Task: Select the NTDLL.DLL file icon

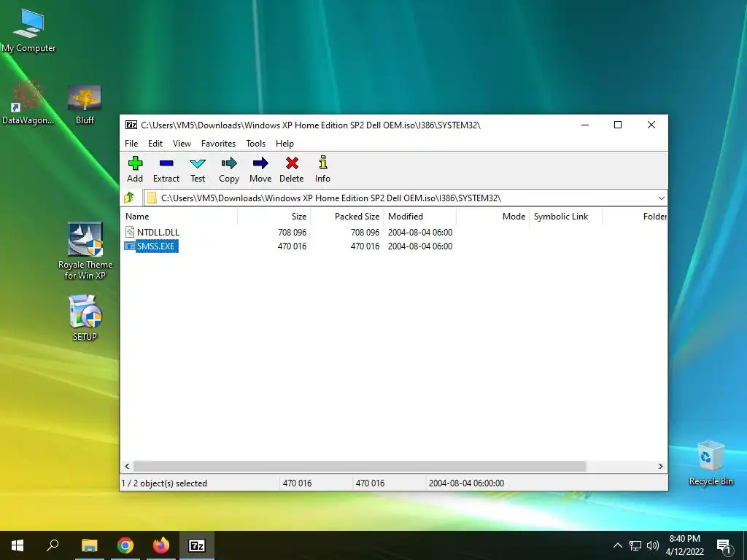Action: tap(130, 233)
